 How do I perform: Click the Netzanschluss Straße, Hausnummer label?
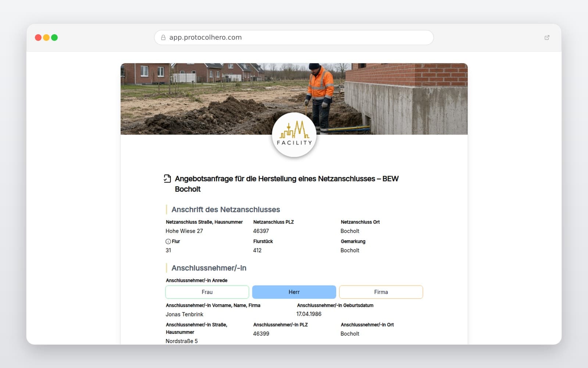coord(204,222)
